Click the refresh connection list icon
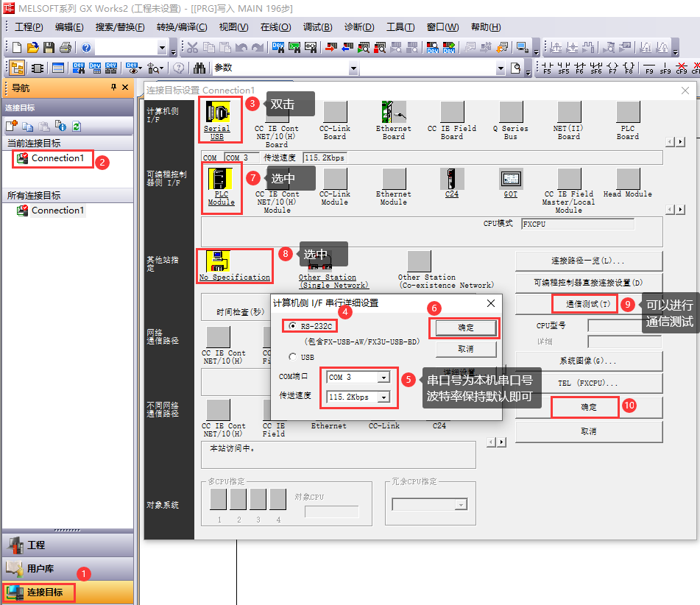Viewport: 700px width, 605px height. (77, 127)
